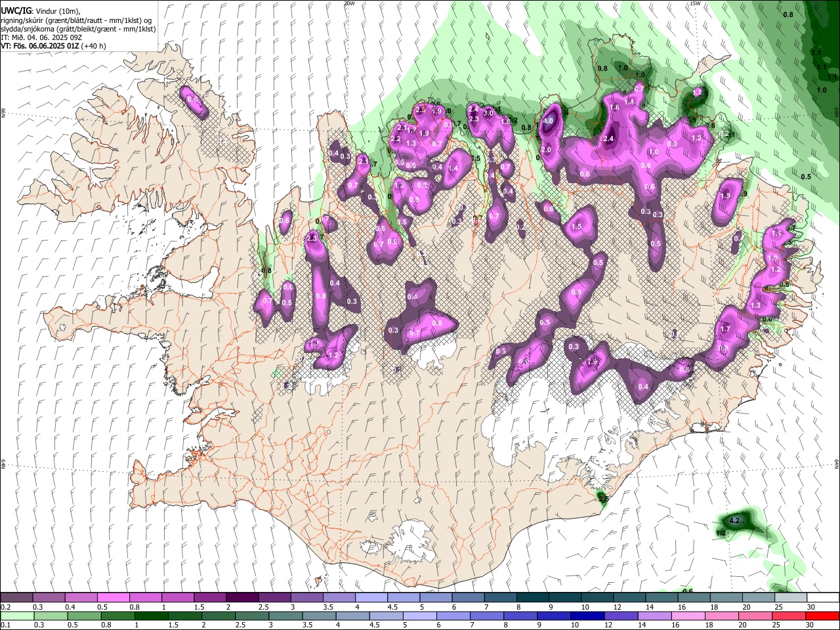Click the red final swatch in the rain legend
The image size is (840, 630).
click(824, 616)
